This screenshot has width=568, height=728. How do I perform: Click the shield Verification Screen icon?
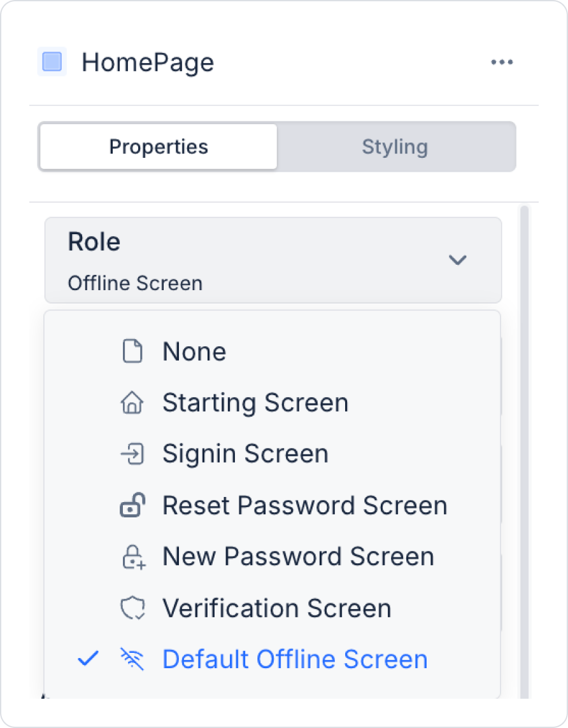[x=132, y=608]
